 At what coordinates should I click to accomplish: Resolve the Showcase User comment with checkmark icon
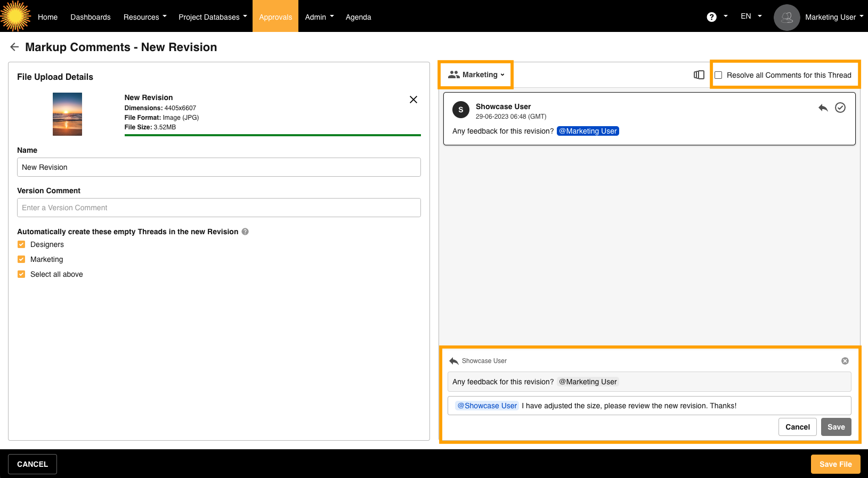pos(840,108)
